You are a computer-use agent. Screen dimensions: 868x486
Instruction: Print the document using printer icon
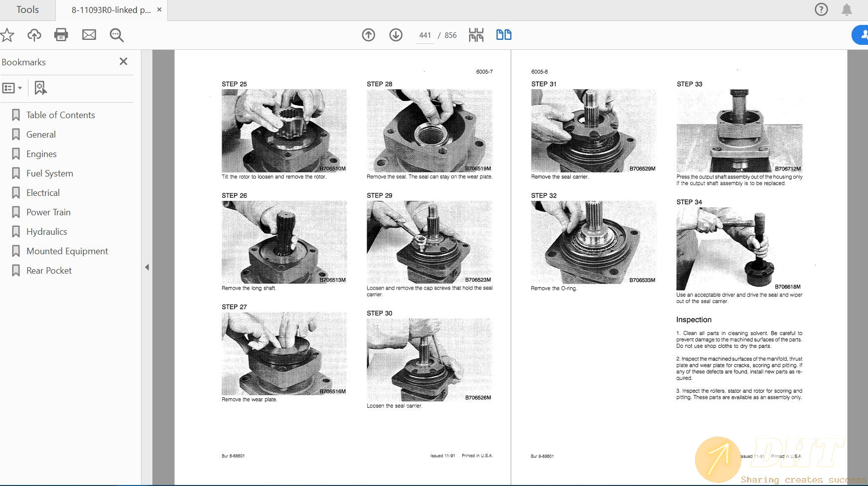pyautogui.click(x=61, y=35)
